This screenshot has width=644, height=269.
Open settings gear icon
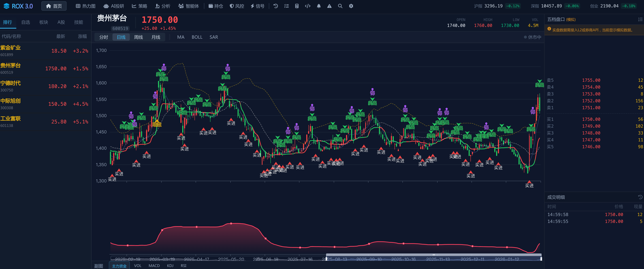tap(351, 6)
